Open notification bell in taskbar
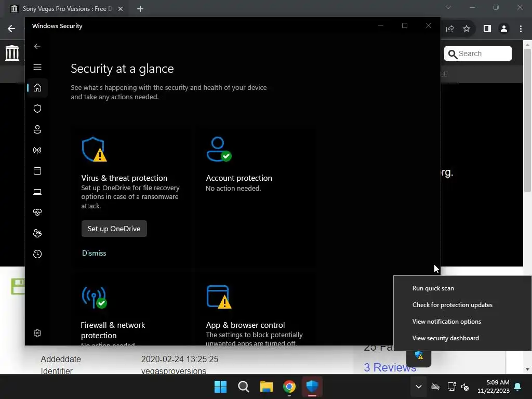This screenshot has height=399, width=532. click(518, 387)
